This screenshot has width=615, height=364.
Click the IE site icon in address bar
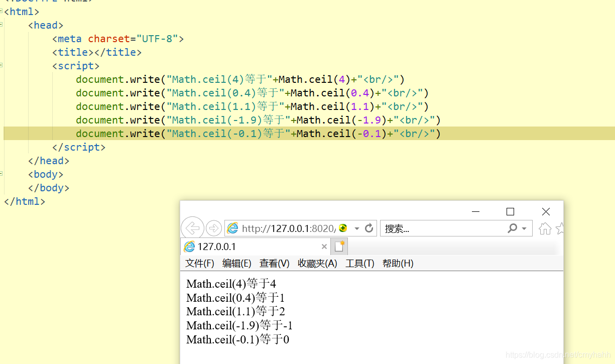click(233, 228)
